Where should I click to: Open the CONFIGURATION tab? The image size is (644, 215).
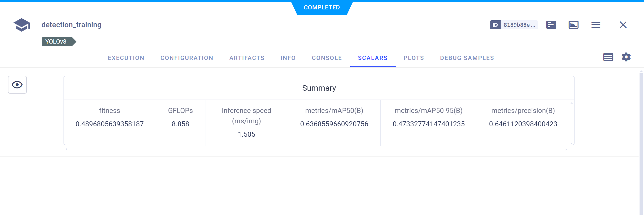187,58
